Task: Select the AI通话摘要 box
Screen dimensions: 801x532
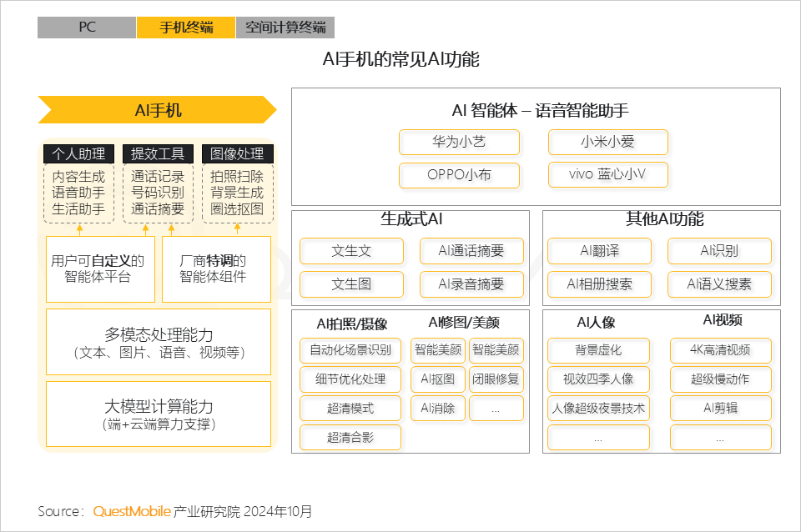Action: pyautogui.click(x=471, y=251)
